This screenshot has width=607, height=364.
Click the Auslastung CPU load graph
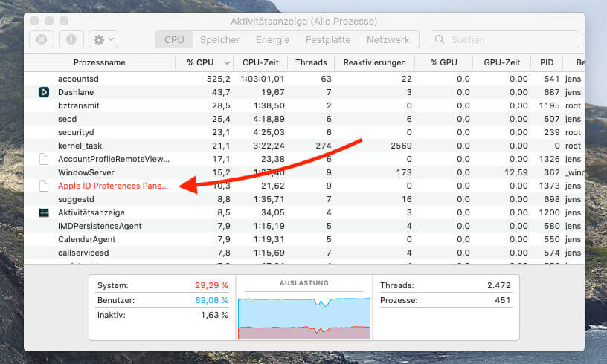click(304, 319)
